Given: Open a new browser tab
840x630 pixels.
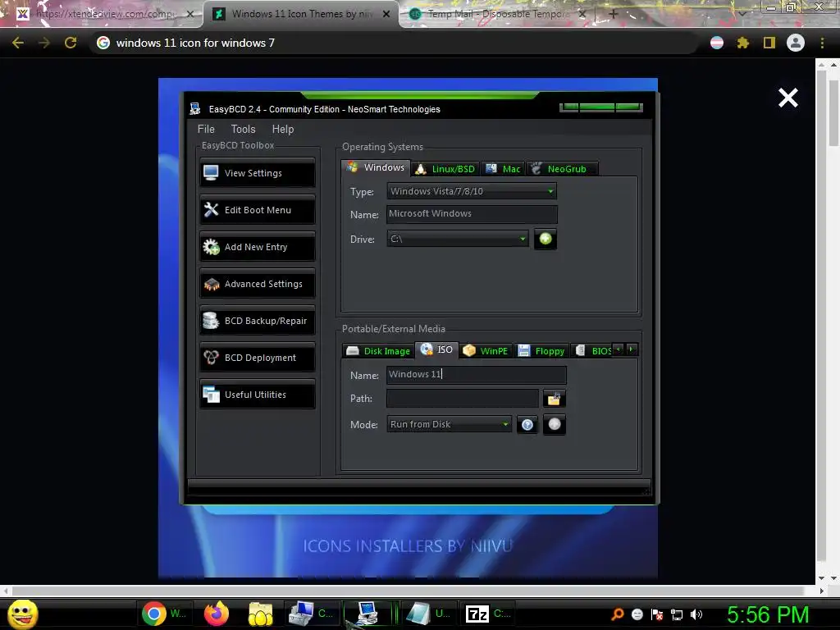Looking at the screenshot, I should [x=614, y=14].
